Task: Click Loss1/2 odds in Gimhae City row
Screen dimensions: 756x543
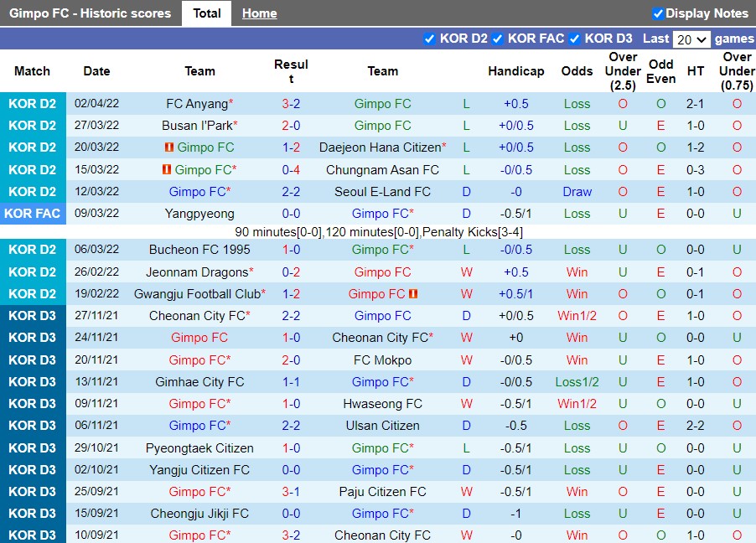Action: coord(577,382)
